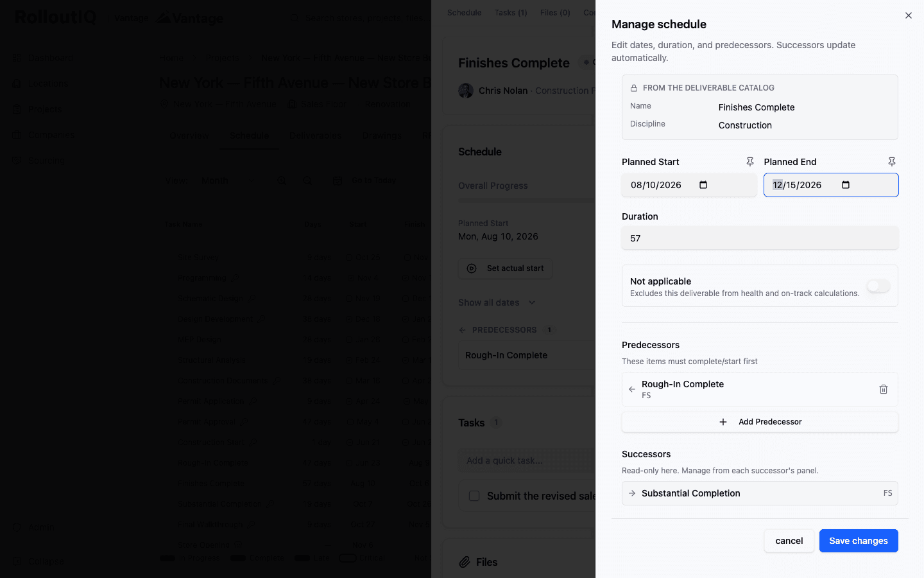Click the Dashboard sidebar icon
The image size is (924, 578).
click(x=17, y=58)
